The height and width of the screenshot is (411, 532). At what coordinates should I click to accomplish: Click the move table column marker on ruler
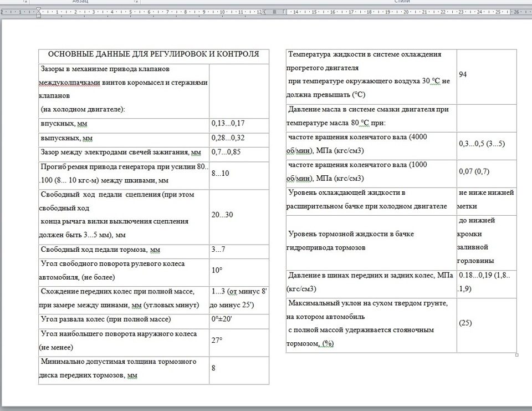[x=274, y=12]
